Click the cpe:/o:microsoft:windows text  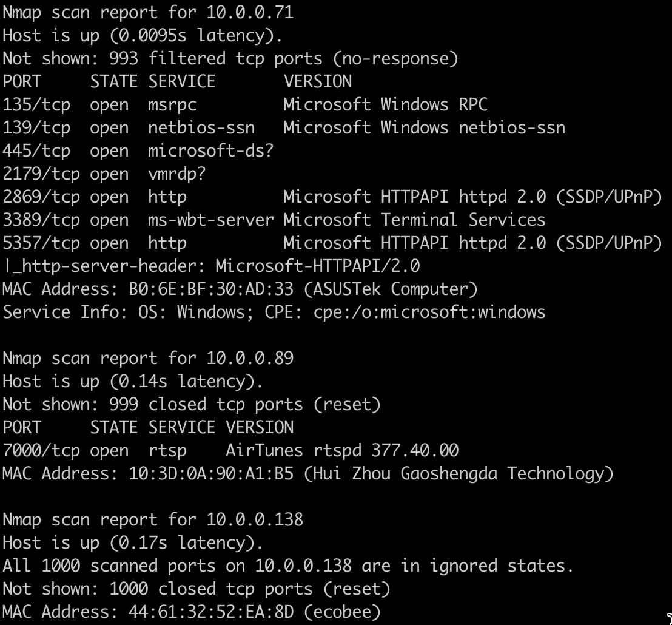(429, 312)
